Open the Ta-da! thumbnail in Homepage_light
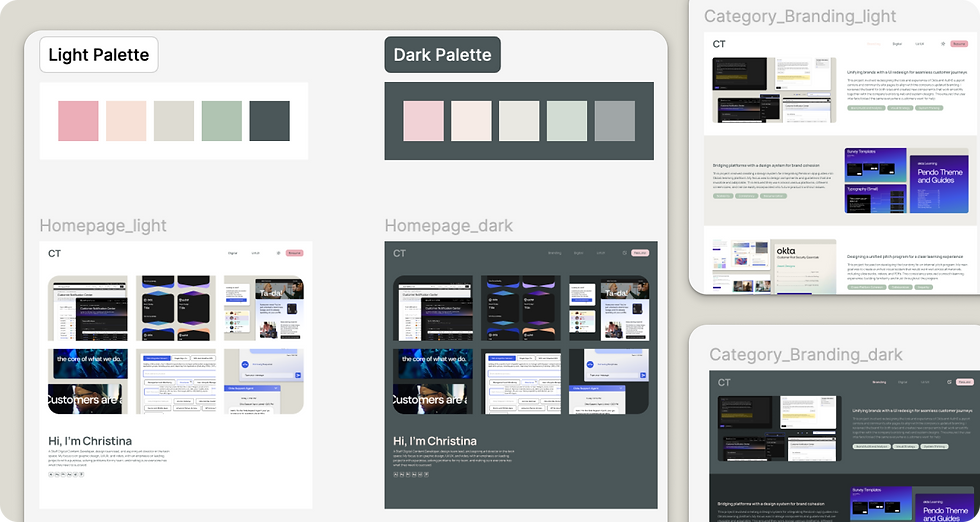The height and width of the screenshot is (522, 980). [x=264, y=308]
